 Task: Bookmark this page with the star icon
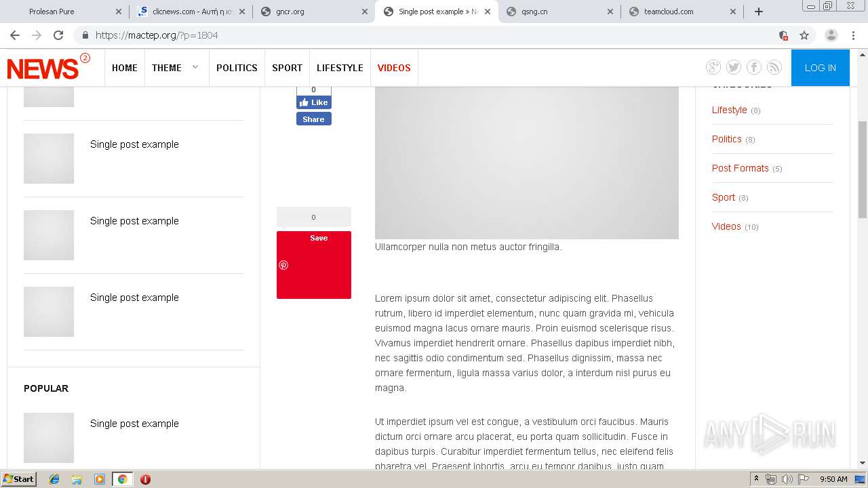coord(804,35)
